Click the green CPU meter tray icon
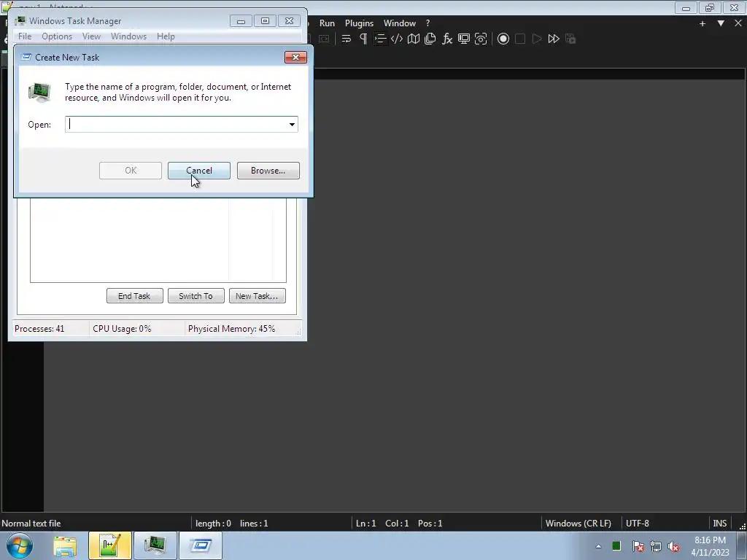 (x=616, y=545)
